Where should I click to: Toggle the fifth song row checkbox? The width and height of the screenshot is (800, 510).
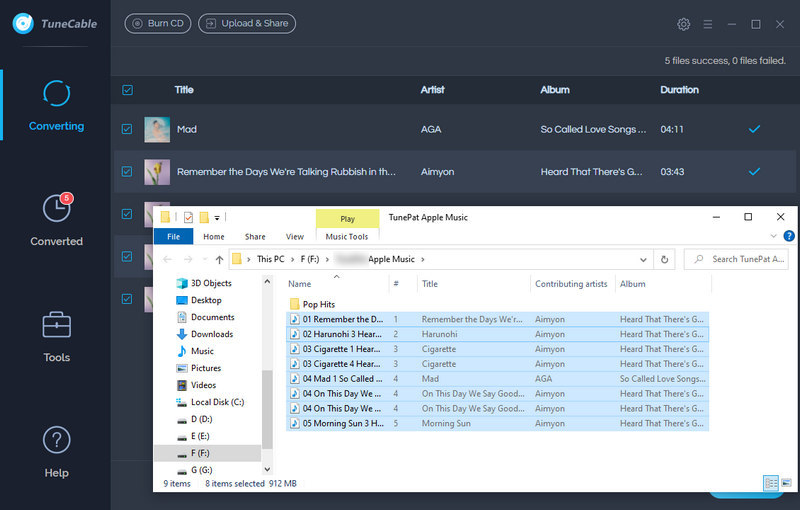coord(127,299)
